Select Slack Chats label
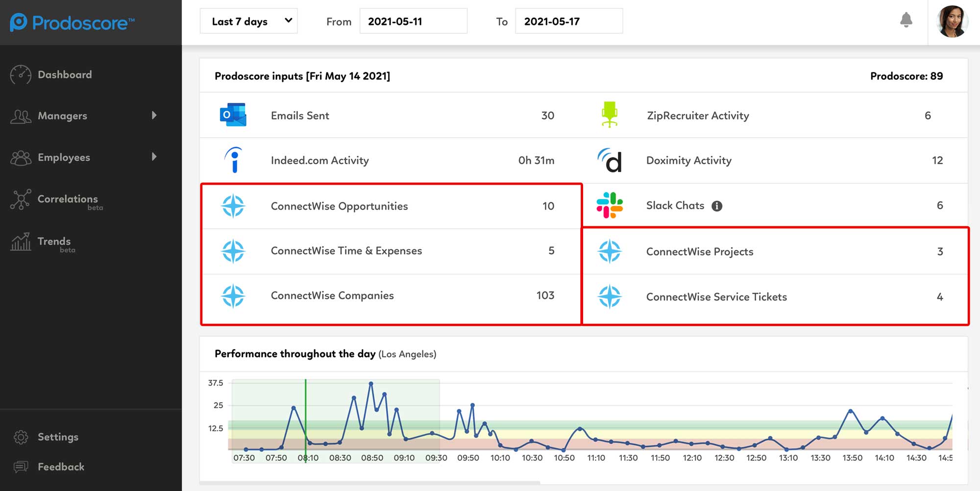The height and width of the screenshot is (491, 980). click(675, 206)
